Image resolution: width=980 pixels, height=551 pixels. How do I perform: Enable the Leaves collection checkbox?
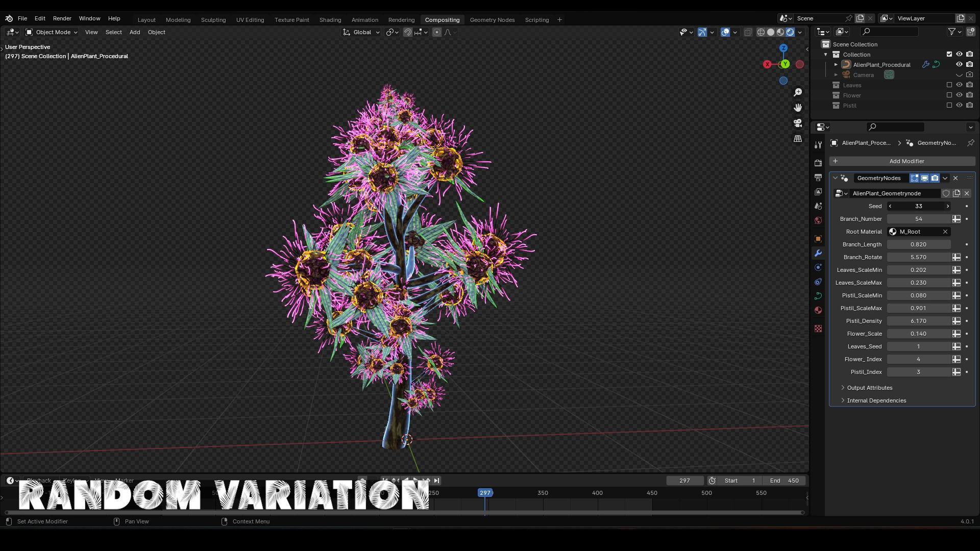pos(949,85)
